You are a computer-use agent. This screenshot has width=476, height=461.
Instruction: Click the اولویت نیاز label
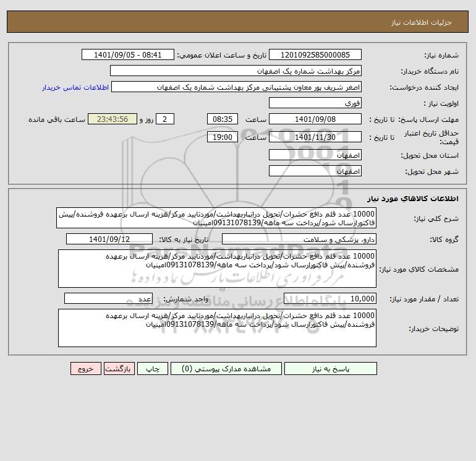(441, 103)
